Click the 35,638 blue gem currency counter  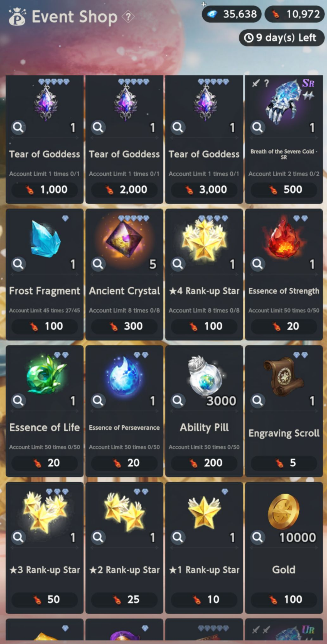pos(232,14)
